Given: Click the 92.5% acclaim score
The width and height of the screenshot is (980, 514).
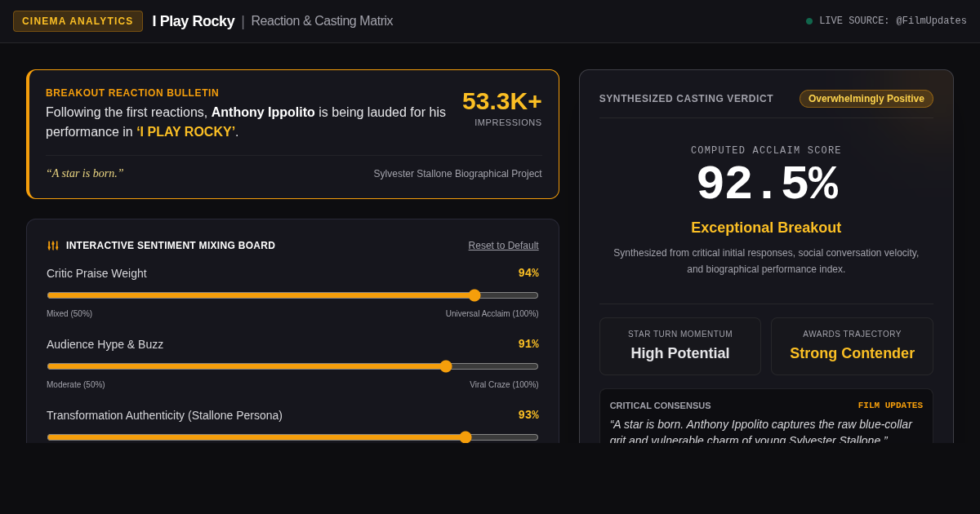Looking at the screenshot, I should click(x=767, y=184).
